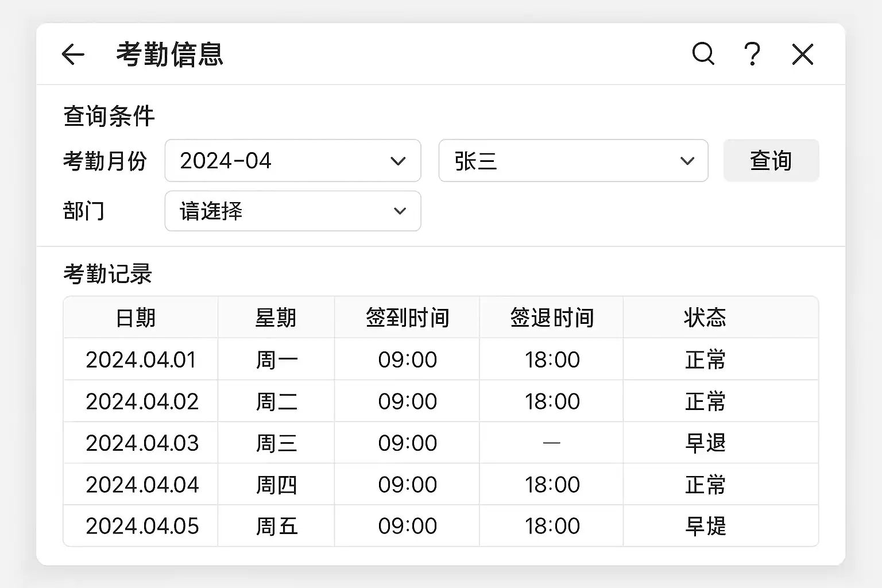Screen dimensions: 882x588
Task: Click the 星期 column header
Action: pos(276,318)
